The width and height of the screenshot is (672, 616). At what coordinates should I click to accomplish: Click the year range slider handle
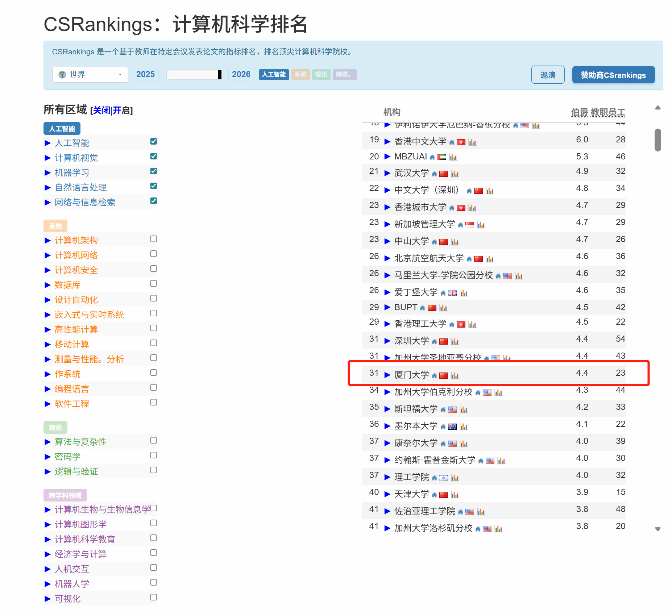pyautogui.click(x=220, y=75)
